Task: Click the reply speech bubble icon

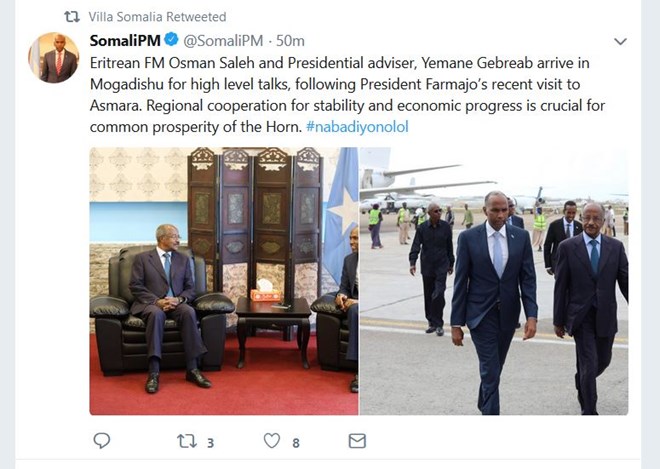Action: click(101, 441)
